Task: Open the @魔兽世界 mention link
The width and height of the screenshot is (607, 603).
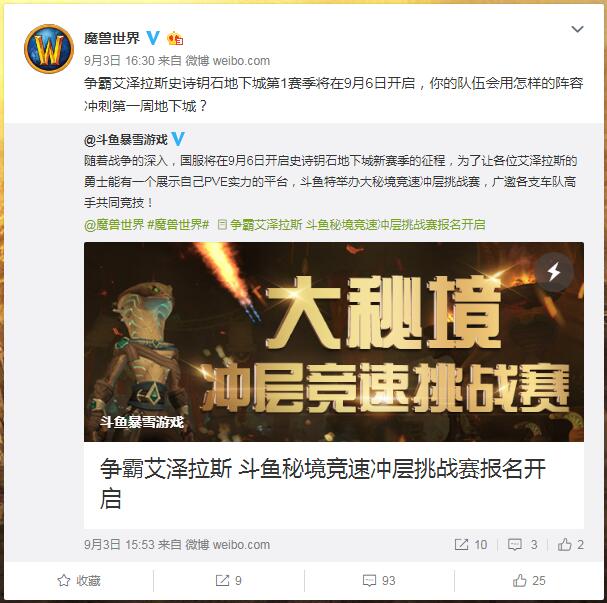Action: point(114,224)
